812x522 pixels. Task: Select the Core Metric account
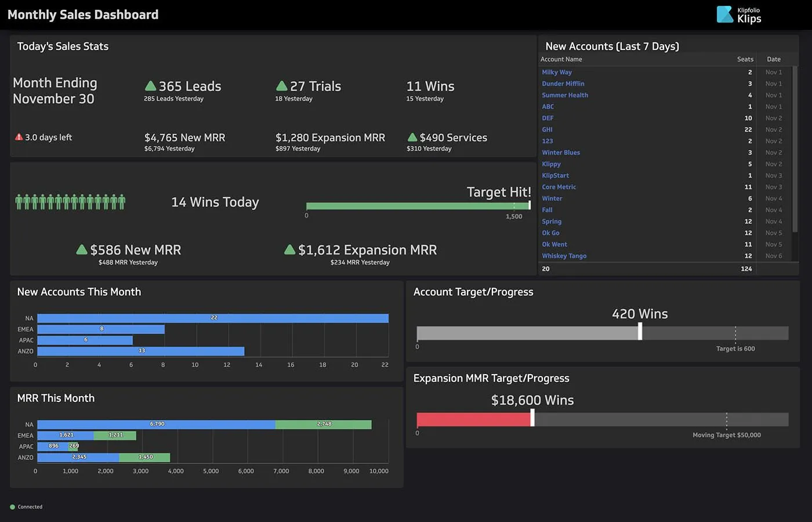click(559, 187)
